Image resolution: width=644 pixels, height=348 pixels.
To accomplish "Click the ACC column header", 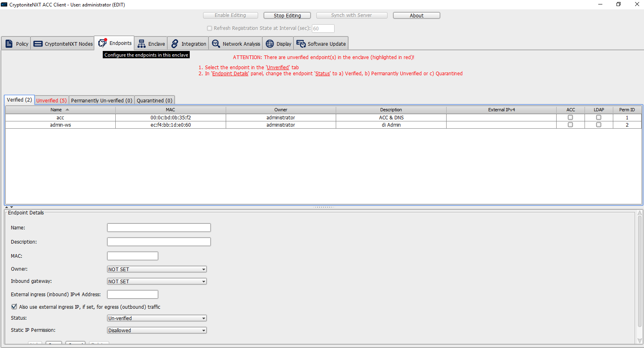I will (571, 110).
